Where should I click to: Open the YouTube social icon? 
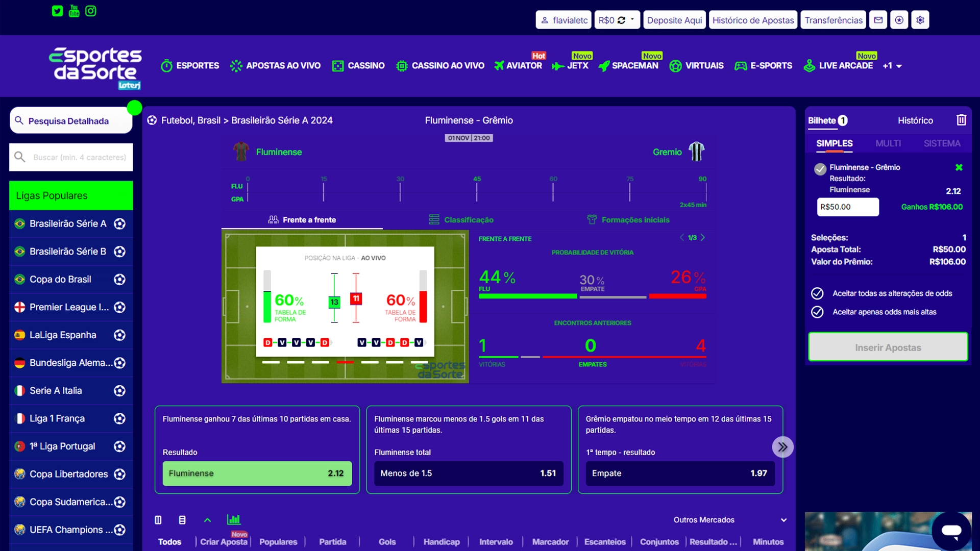(x=74, y=11)
